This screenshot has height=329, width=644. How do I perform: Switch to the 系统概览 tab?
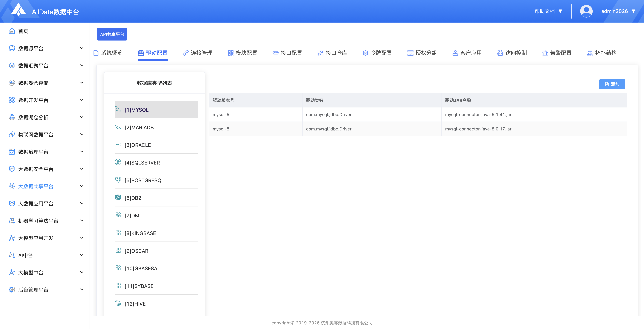coord(108,53)
